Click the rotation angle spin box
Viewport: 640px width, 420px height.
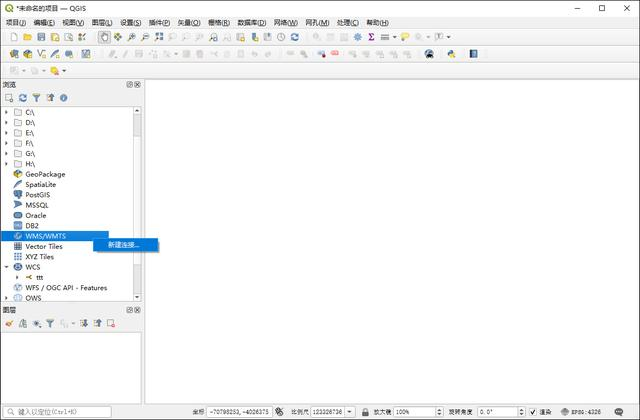[501, 412]
